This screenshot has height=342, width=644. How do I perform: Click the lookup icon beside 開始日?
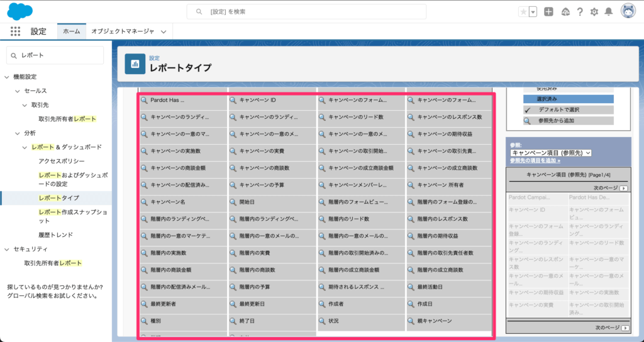coord(233,202)
